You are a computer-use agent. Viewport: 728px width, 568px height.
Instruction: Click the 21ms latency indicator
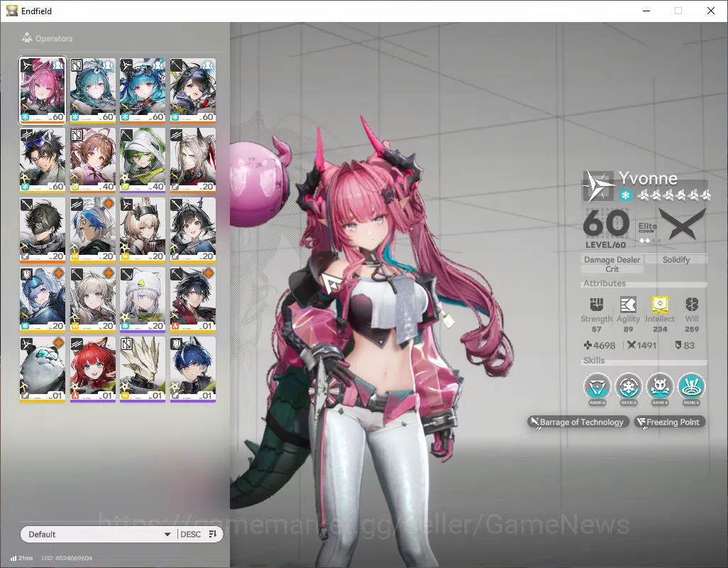coord(22,558)
